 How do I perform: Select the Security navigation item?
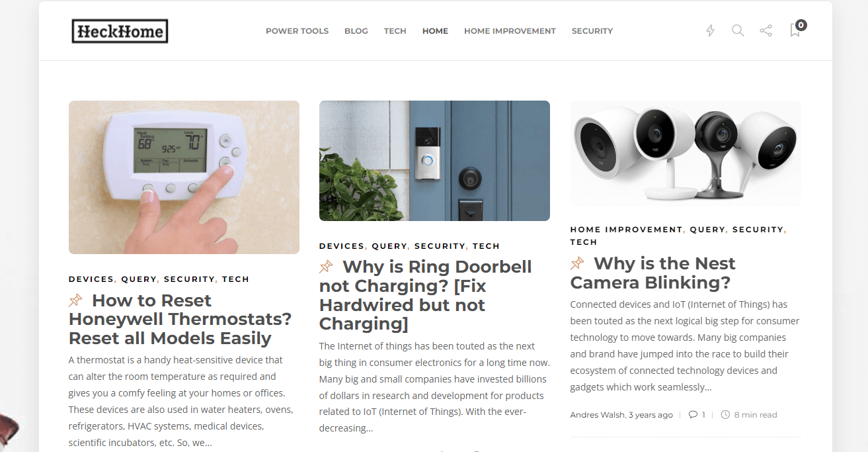592,31
